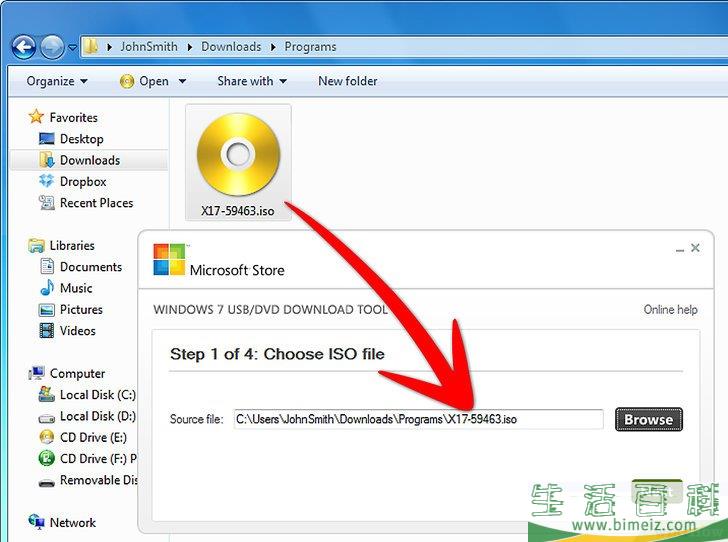Select Network in the navigation pane
Viewport: 728px width, 542px height.
[x=72, y=522]
